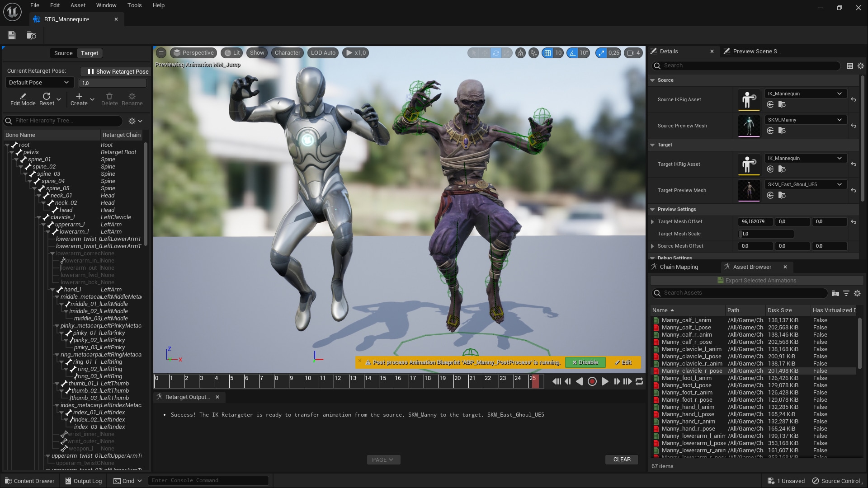Click frame 12 on the timeline

pyautogui.click(x=335, y=382)
